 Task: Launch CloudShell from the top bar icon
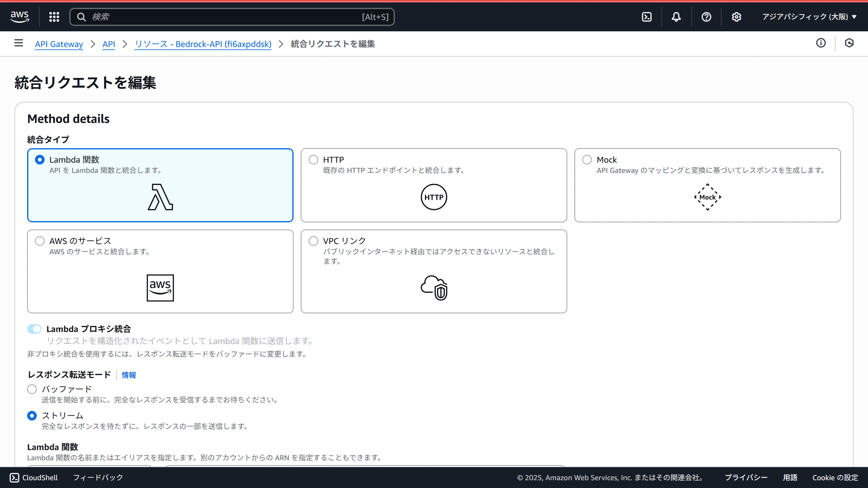click(646, 17)
